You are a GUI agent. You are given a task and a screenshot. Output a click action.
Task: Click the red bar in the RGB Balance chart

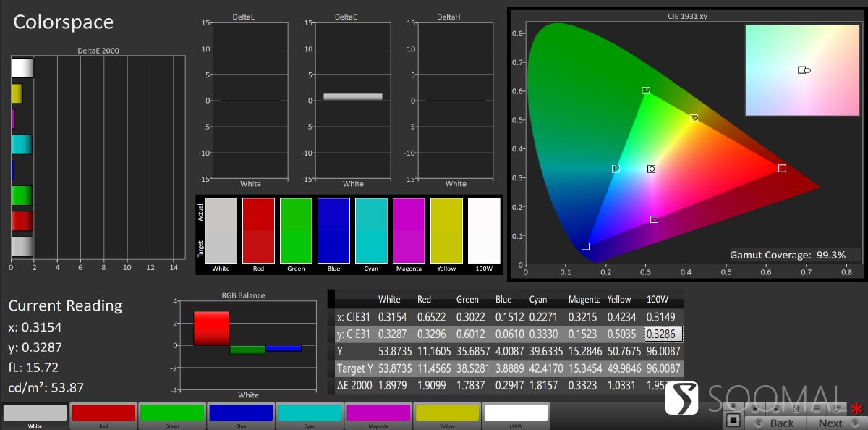tap(211, 328)
